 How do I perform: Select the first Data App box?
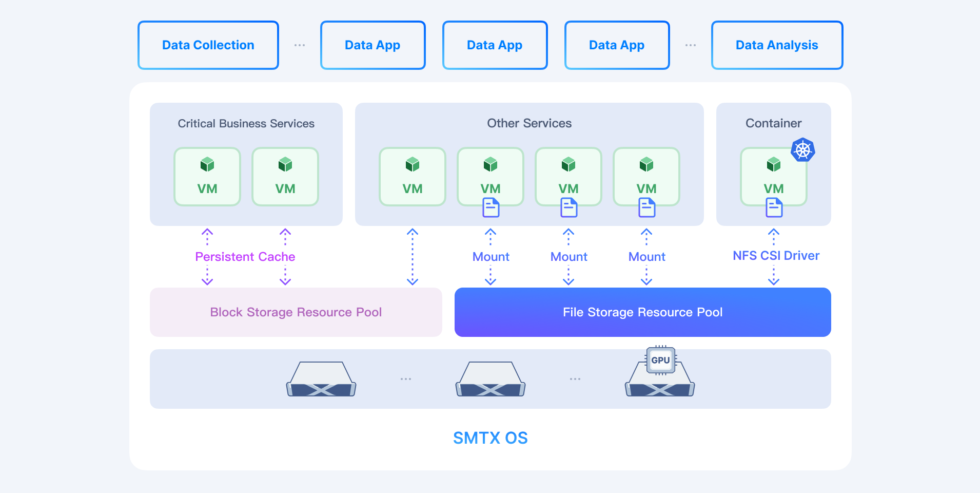pos(373,45)
